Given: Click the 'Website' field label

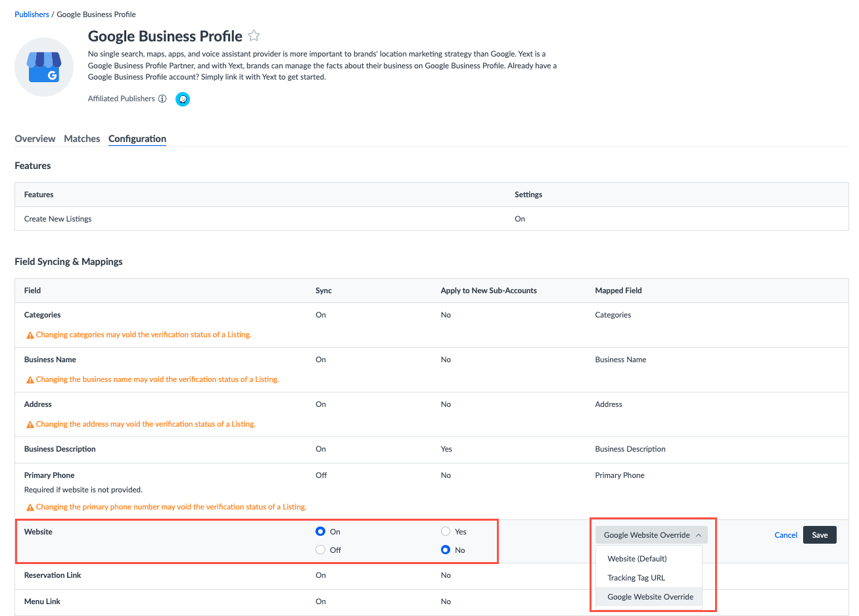Looking at the screenshot, I should tap(38, 532).
